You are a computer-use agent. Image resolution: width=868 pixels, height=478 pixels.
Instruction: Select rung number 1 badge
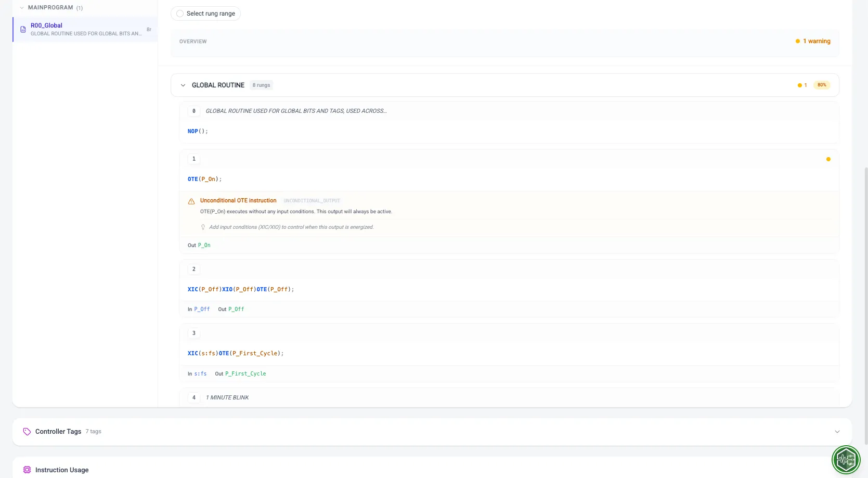[x=194, y=159]
